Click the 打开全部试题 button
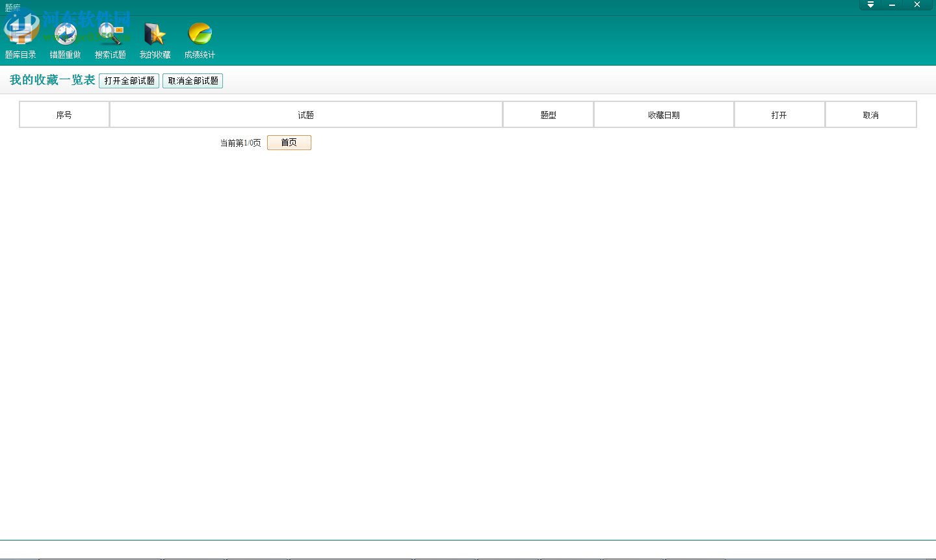This screenshot has width=936, height=560. pos(129,81)
